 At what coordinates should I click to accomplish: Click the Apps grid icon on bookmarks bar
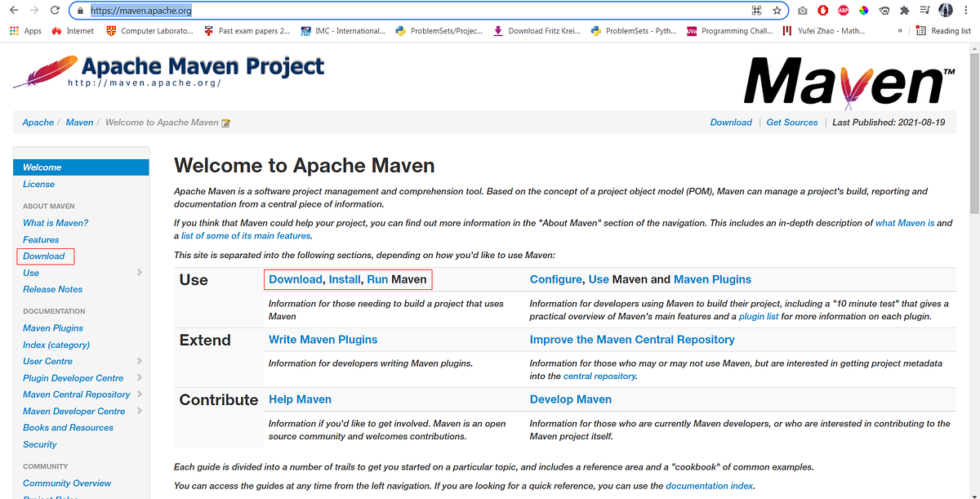[15, 30]
